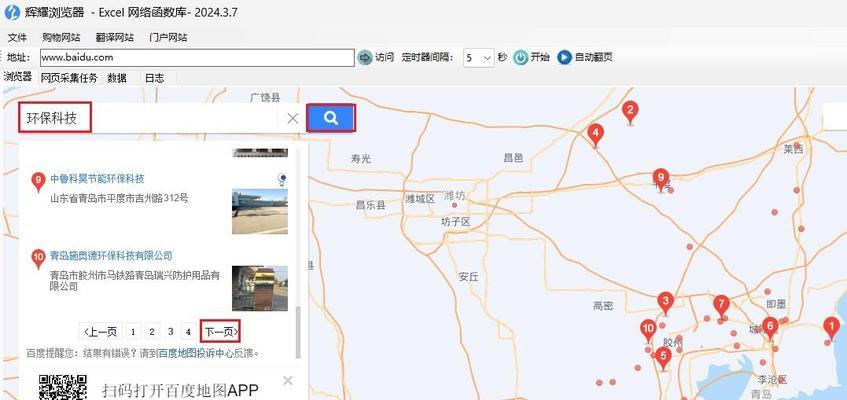Select map marker number 3
This screenshot has width=847, height=400.
(x=666, y=303)
